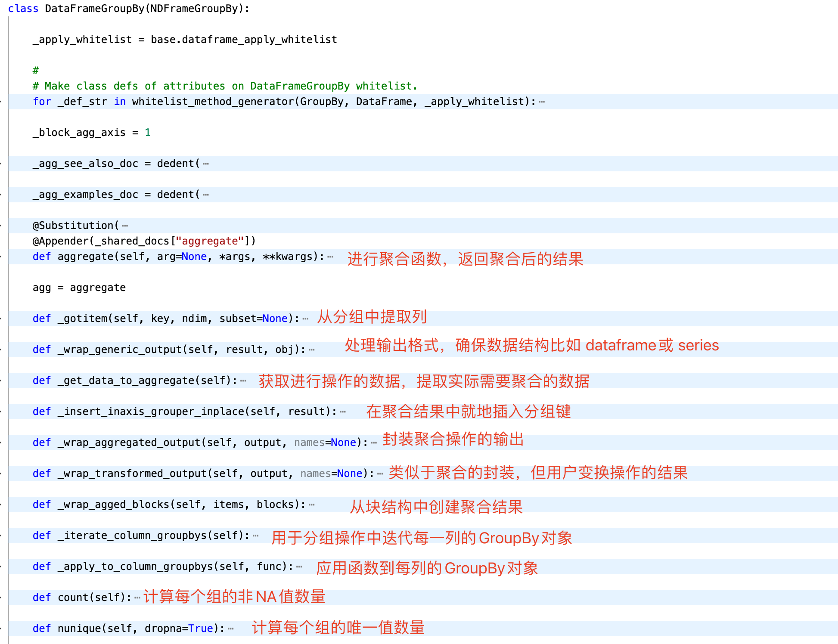The width and height of the screenshot is (838, 644).
Task: Expand the folded for _def_str loop ellipsis
Action: coord(542,102)
